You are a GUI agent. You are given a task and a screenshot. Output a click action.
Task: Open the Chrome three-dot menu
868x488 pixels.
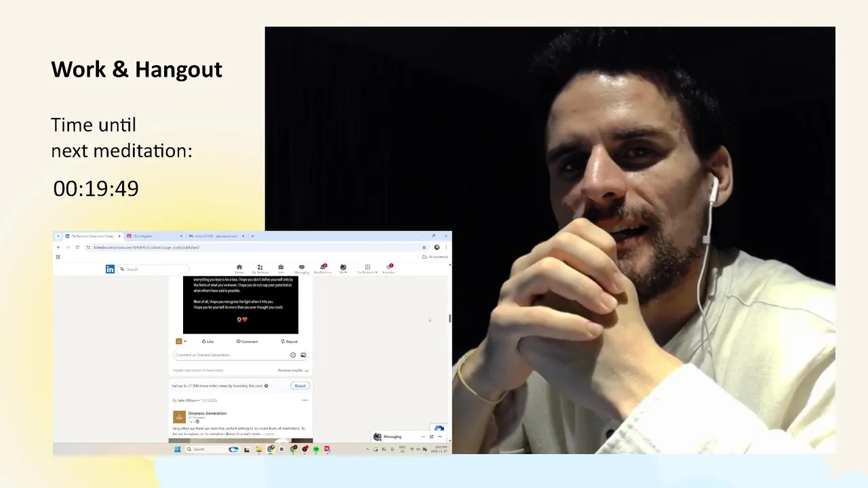446,247
